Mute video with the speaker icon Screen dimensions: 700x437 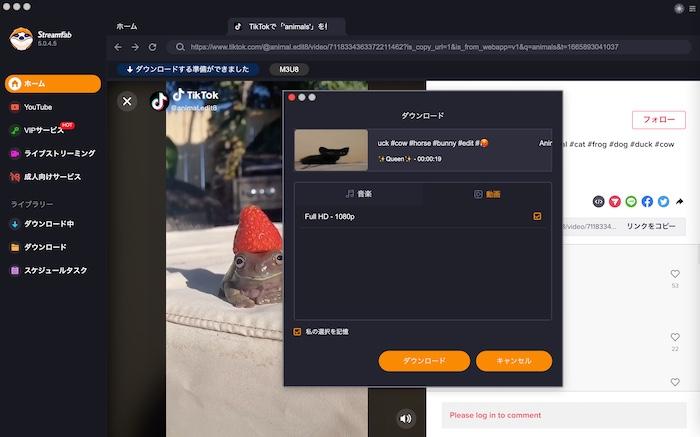click(405, 418)
